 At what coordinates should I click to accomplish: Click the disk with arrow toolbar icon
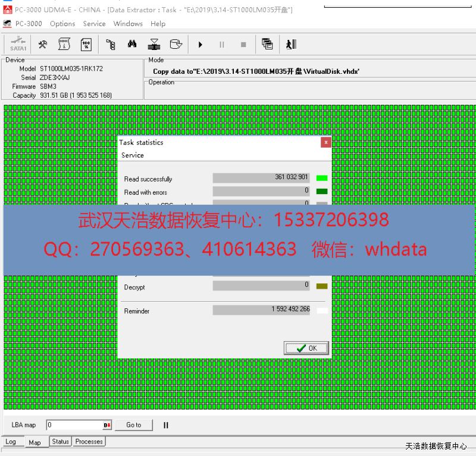(176, 44)
